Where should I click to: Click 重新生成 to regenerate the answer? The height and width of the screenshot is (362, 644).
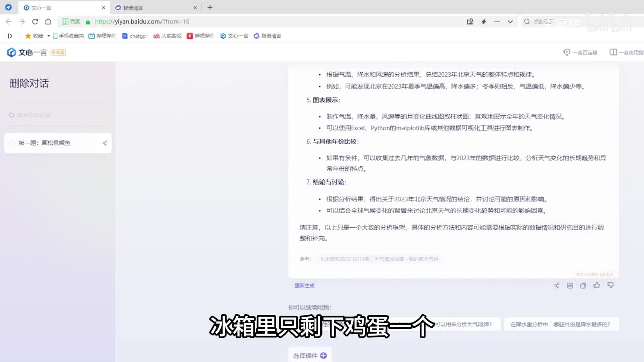304,286
